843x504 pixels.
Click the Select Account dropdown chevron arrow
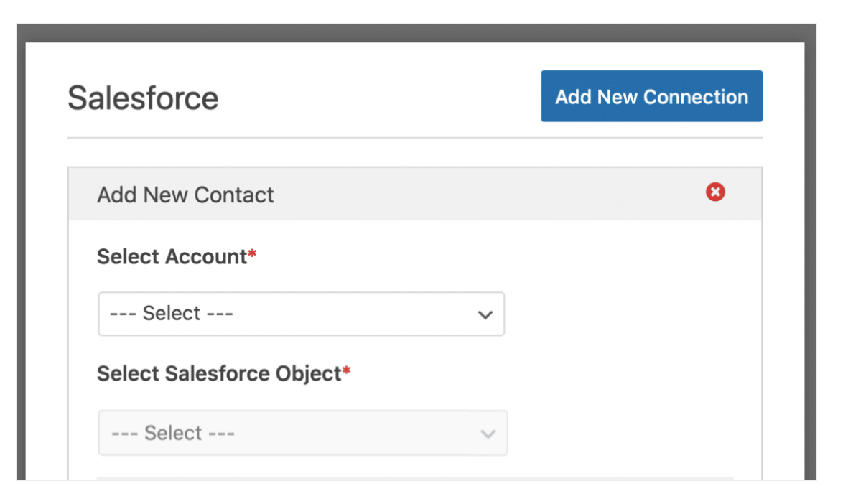[x=485, y=314]
